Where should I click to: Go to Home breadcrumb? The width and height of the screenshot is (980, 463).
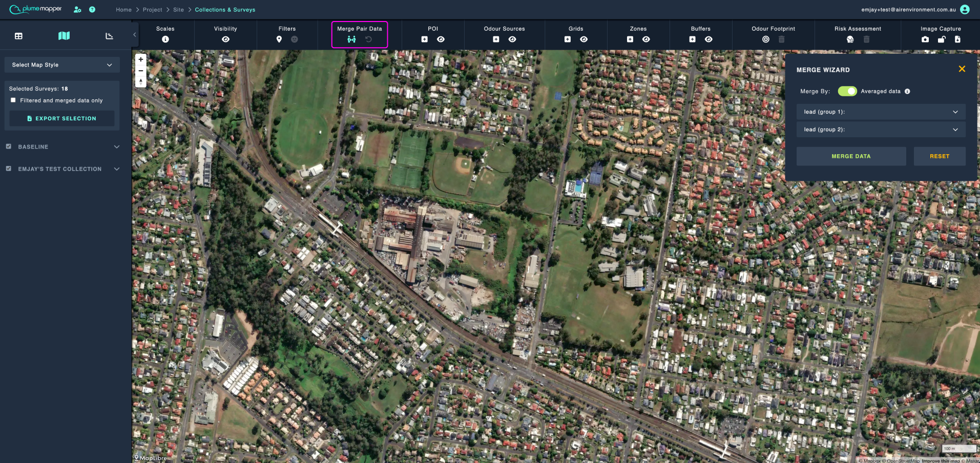click(123, 10)
